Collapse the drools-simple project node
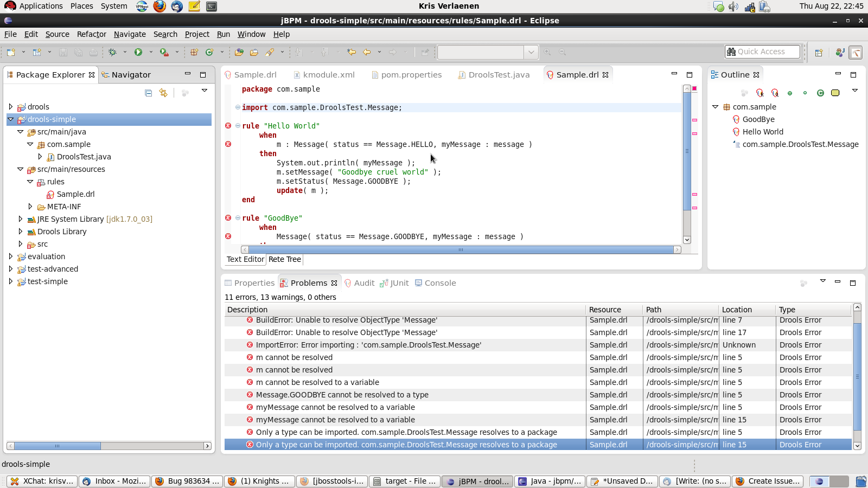Screen dimensions: 868x488 pyautogui.click(x=11, y=119)
